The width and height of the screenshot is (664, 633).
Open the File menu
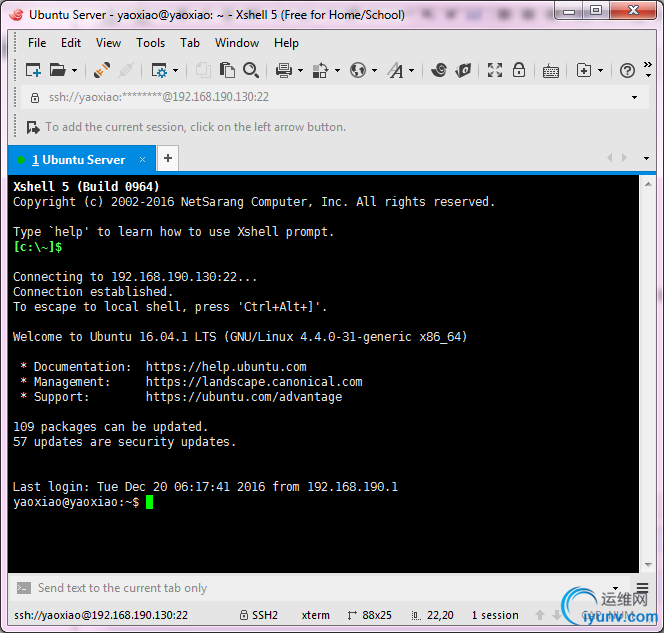[37, 43]
